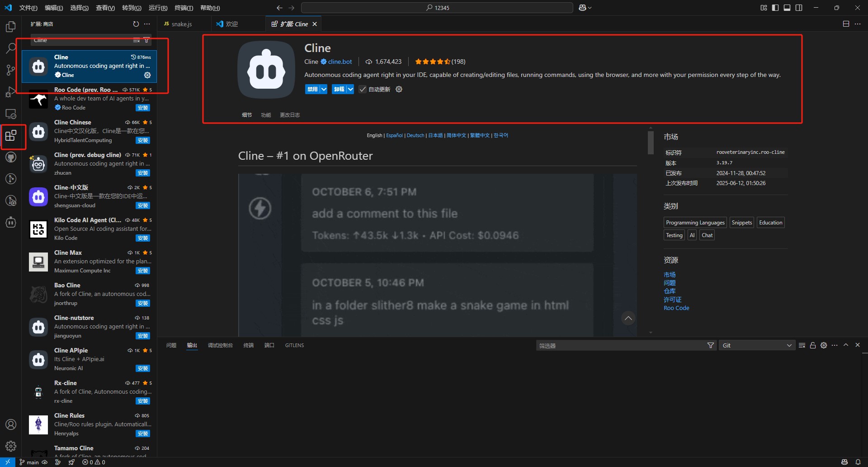Click the scroll-to-top arrow in README
This screenshot has height=467, width=868.
click(x=628, y=318)
